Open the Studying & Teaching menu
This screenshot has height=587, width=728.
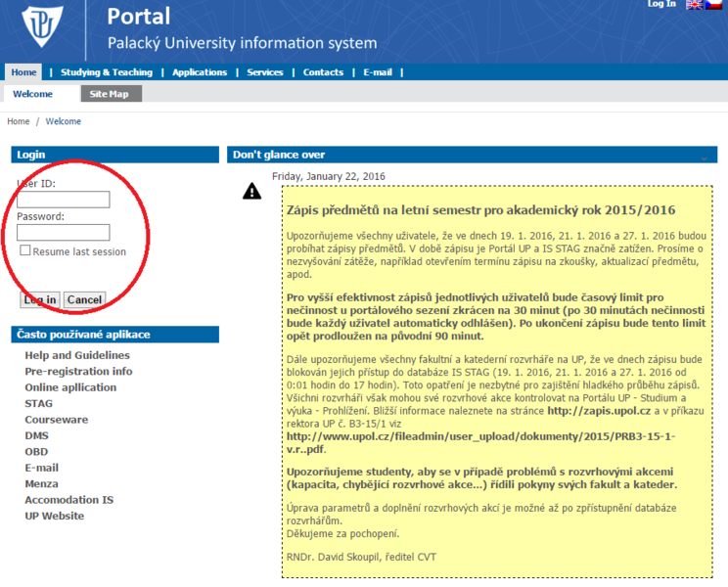pos(106,72)
